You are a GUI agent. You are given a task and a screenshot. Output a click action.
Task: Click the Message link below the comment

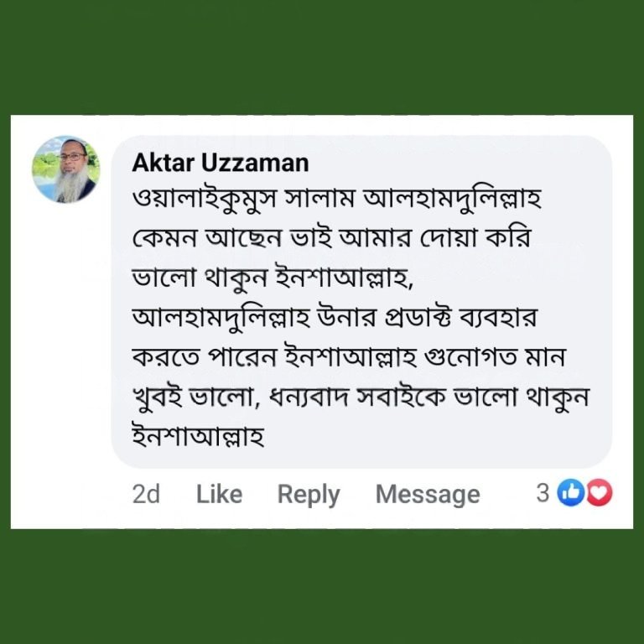click(428, 495)
